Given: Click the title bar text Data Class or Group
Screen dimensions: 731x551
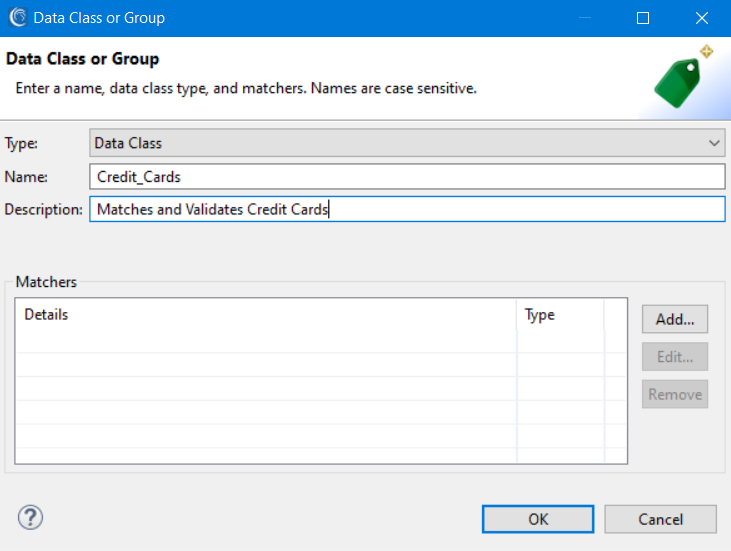Looking at the screenshot, I should pyautogui.click(x=99, y=18).
